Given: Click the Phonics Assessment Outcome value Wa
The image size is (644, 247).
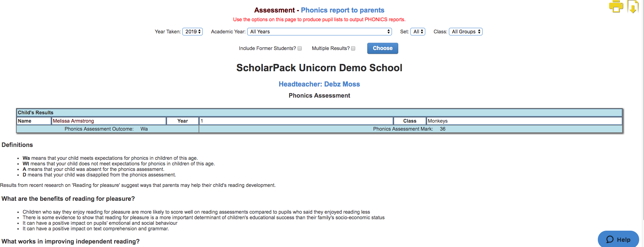Looking at the screenshot, I should point(144,129).
